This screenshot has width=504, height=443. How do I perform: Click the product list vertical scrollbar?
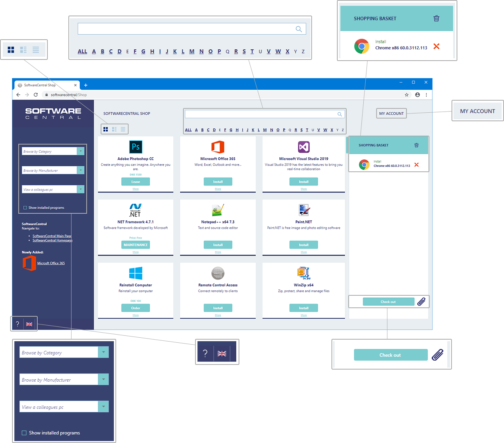tap(347, 145)
